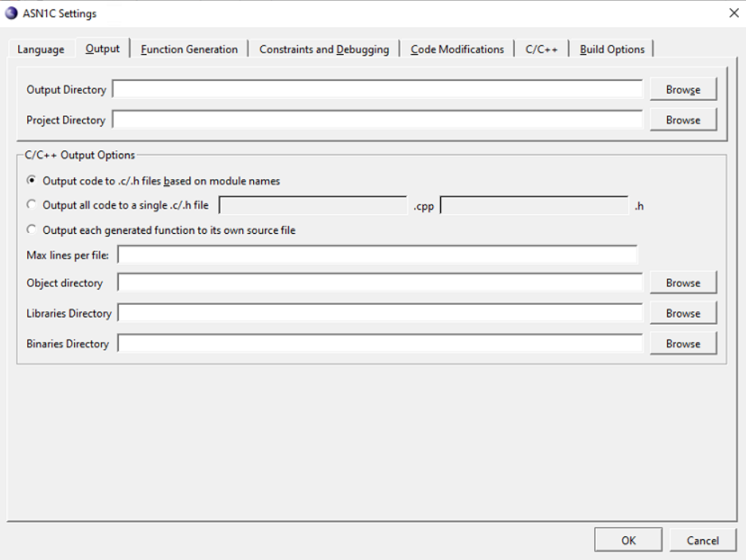Click the Output Directory label
Image resolution: width=746 pixels, height=560 pixels.
pyautogui.click(x=66, y=89)
